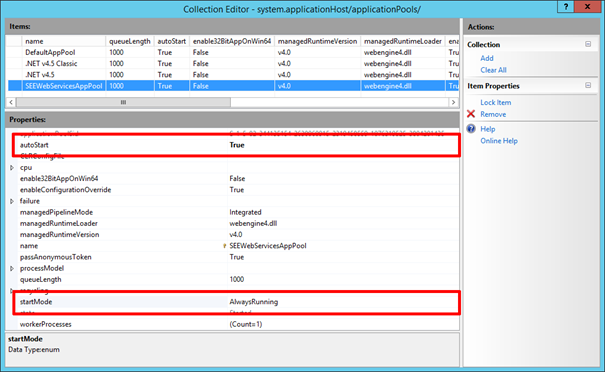This screenshot has width=605, height=372.
Task: Sort by the autoStart column header
Action: tap(172, 41)
